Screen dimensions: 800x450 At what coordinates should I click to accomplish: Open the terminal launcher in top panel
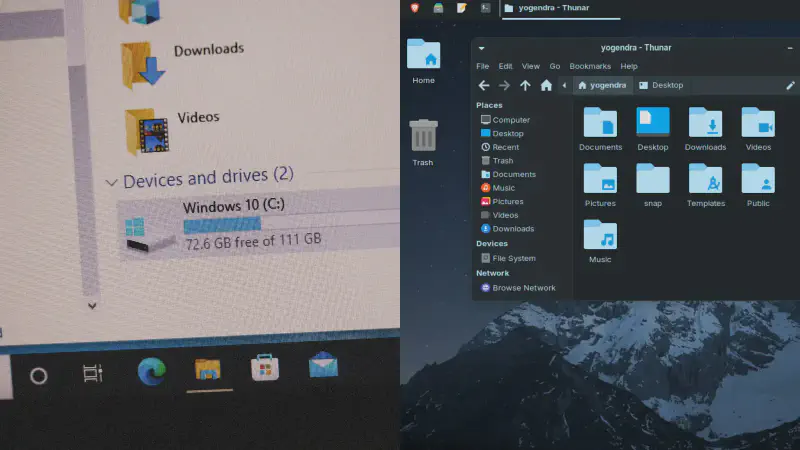point(485,8)
